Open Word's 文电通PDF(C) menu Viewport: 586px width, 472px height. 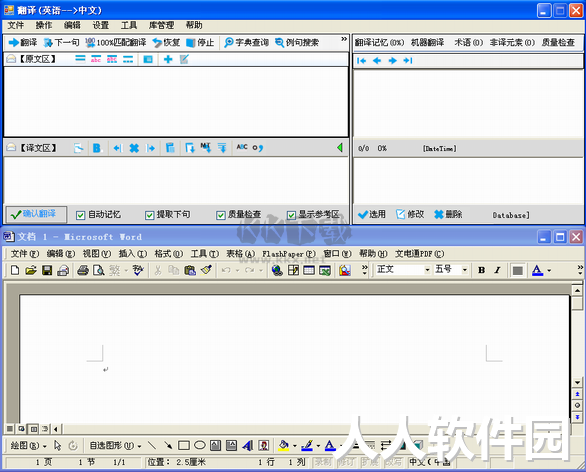click(x=420, y=254)
